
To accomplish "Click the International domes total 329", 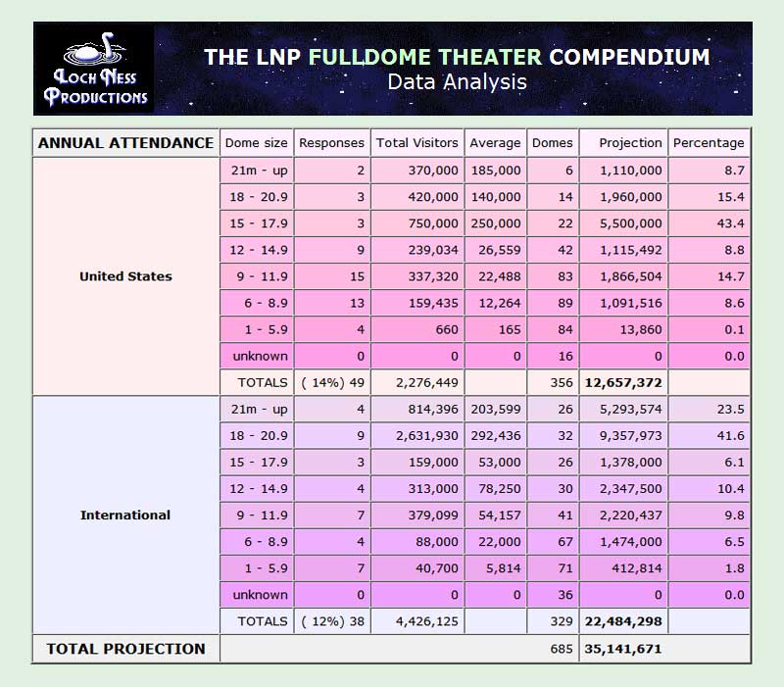I will (553, 621).
